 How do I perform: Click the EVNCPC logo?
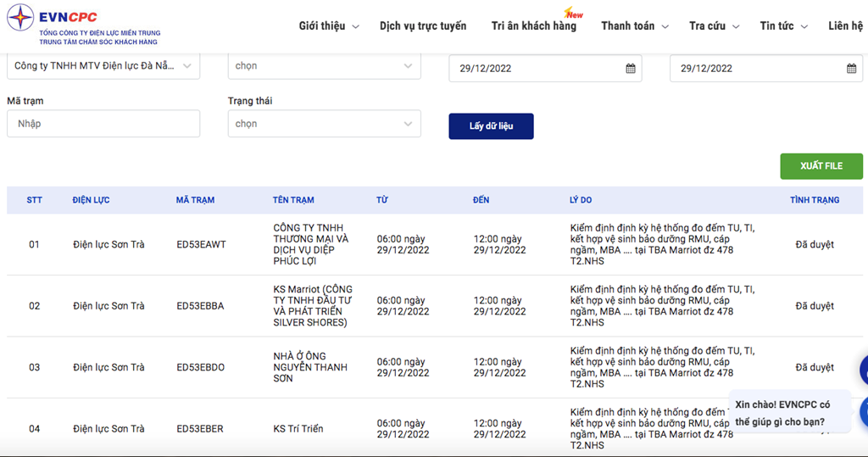[x=83, y=25]
